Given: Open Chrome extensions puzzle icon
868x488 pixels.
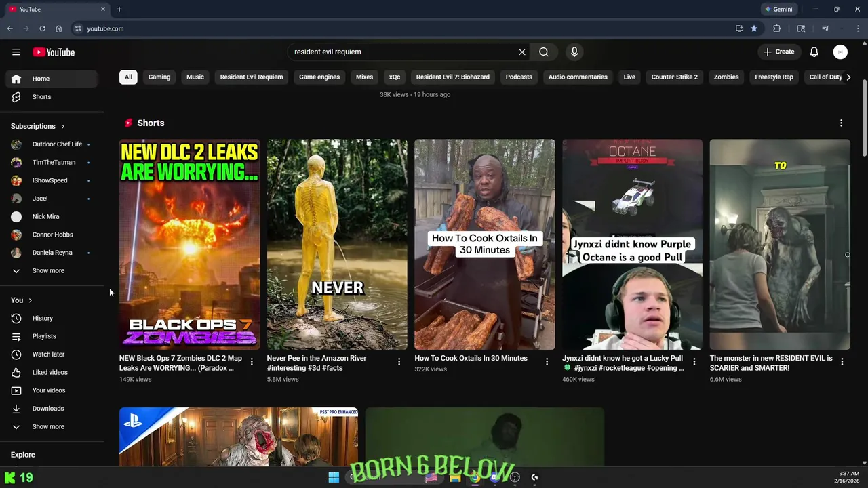Looking at the screenshot, I should (777, 28).
